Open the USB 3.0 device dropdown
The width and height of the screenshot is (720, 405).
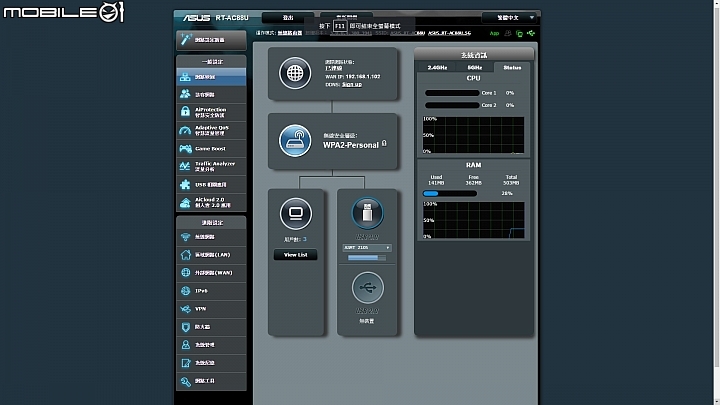[367, 248]
